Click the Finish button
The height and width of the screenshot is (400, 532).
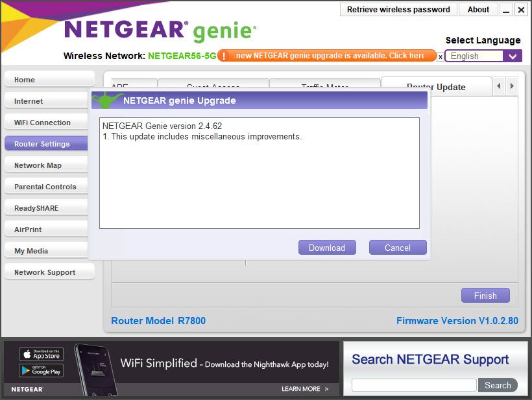pyautogui.click(x=485, y=295)
